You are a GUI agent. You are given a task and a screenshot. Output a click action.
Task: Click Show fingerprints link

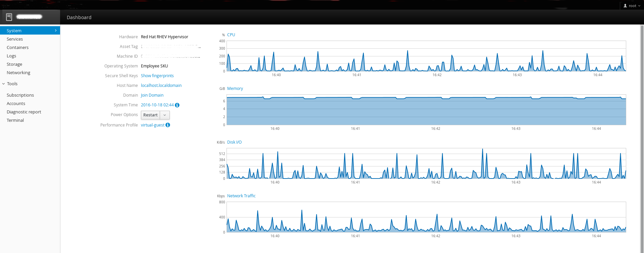point(157,76)
